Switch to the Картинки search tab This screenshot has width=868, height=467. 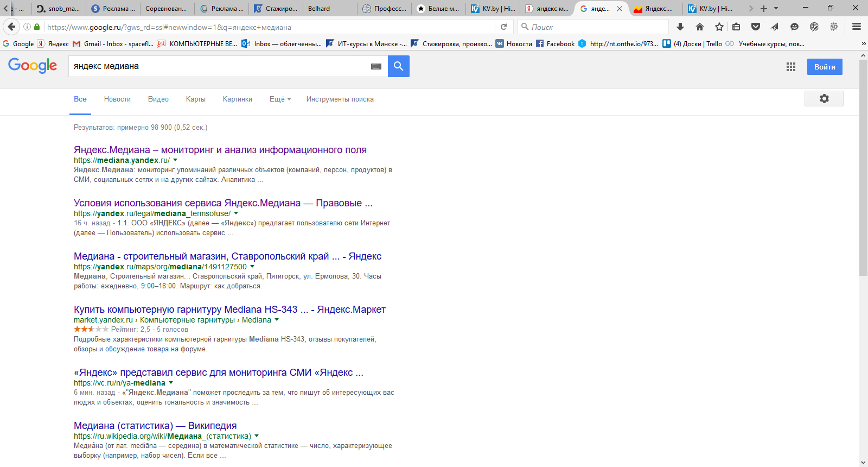click(238, 99)
